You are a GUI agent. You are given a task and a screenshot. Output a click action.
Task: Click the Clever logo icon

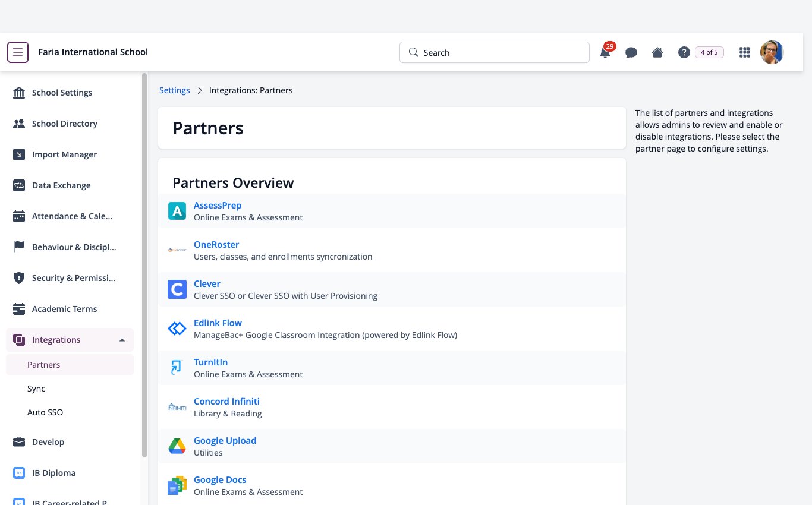[177, 289]
